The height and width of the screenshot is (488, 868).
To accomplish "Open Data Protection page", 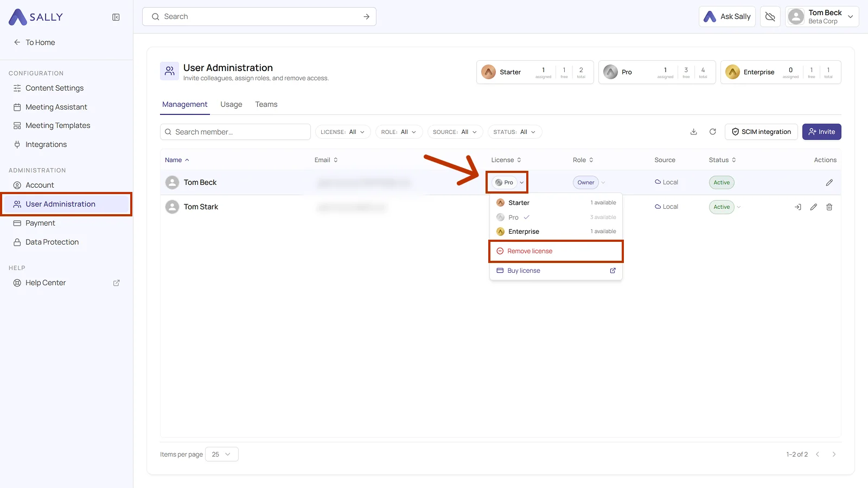I will pyautogui.click(x=52, y=242).
